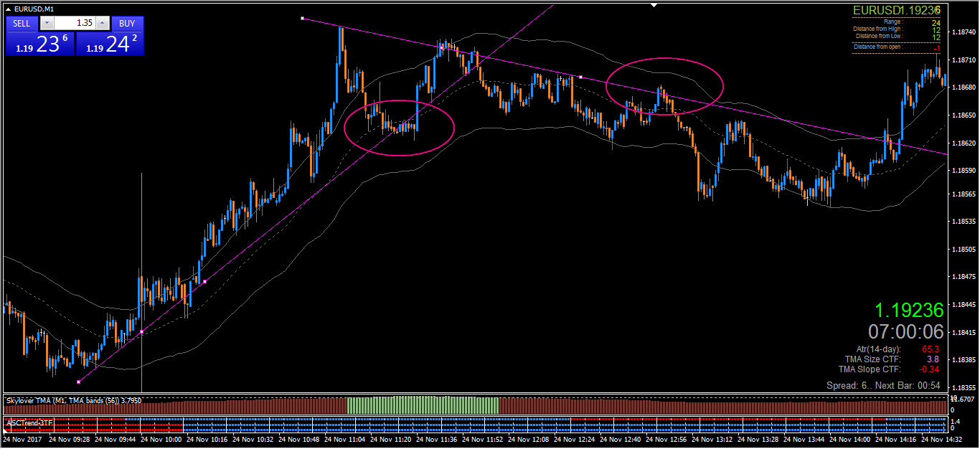Viewport: 980px width, 449px height.
Task: Click the '24 Nov 11:20' time axis label
Action: pos(391,439)
